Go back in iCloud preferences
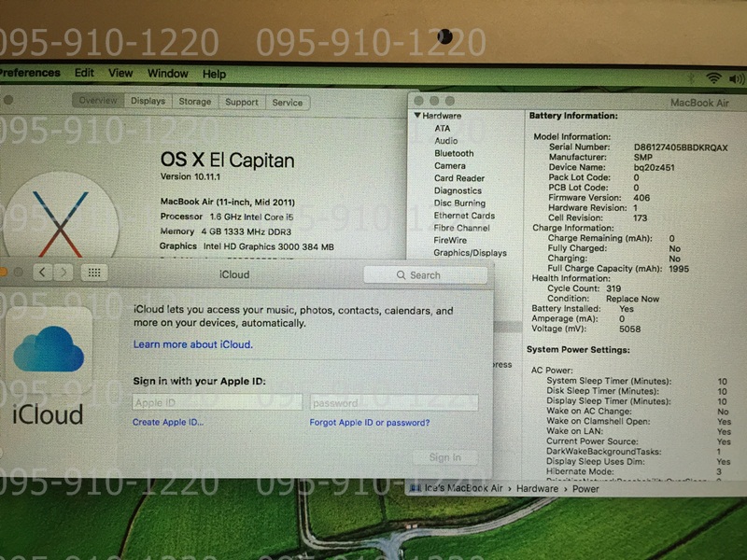Screen dimensions: 747x560 click(x=42, y=273)
